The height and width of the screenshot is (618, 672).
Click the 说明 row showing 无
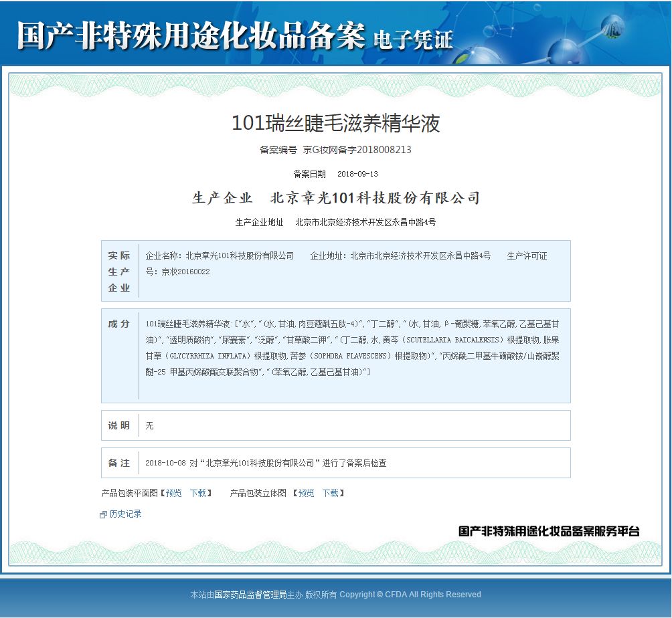(x=149, y=425)
